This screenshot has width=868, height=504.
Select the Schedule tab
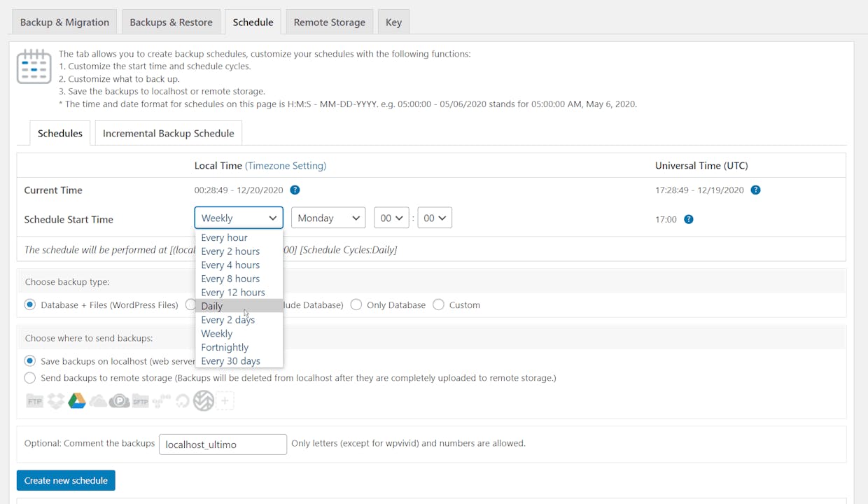(x=253, y=22)
